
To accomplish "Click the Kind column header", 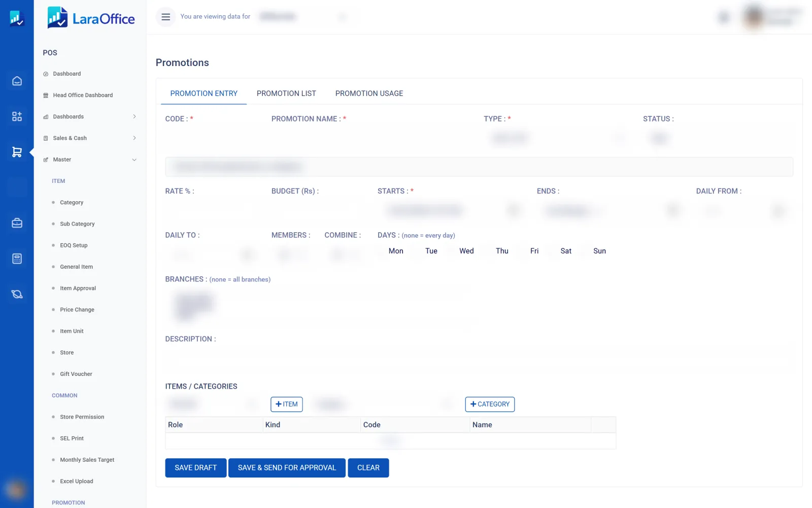I will point(311,425).
